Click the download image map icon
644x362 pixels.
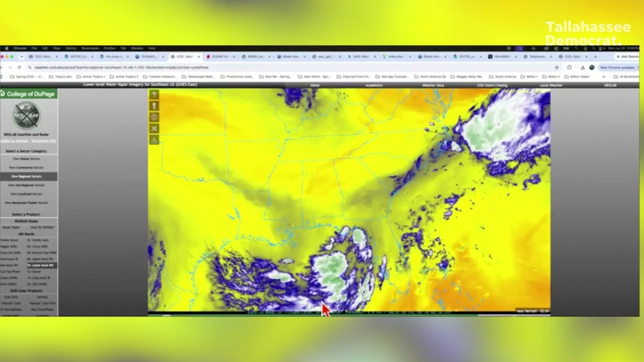(154, 140)
